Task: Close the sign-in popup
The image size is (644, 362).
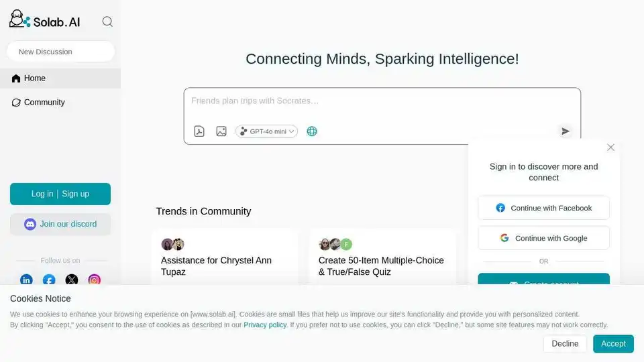Action: pyautogui.click(x=610, y=147)
